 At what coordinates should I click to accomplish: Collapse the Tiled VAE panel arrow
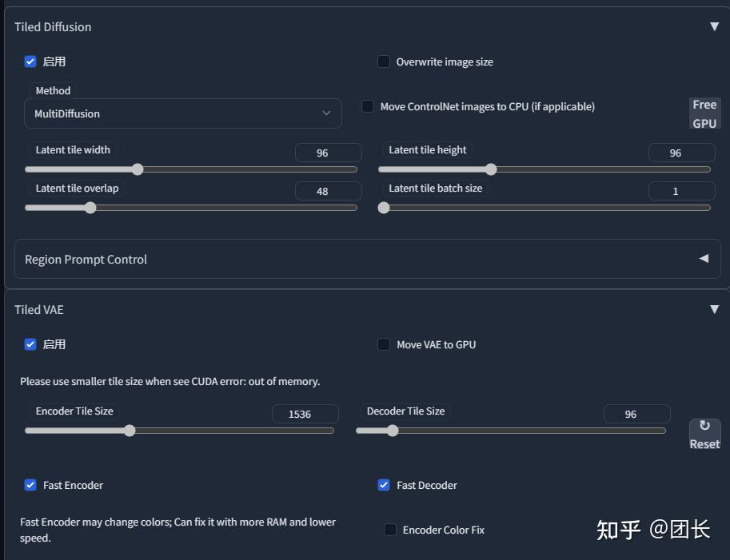pos(714,309)
